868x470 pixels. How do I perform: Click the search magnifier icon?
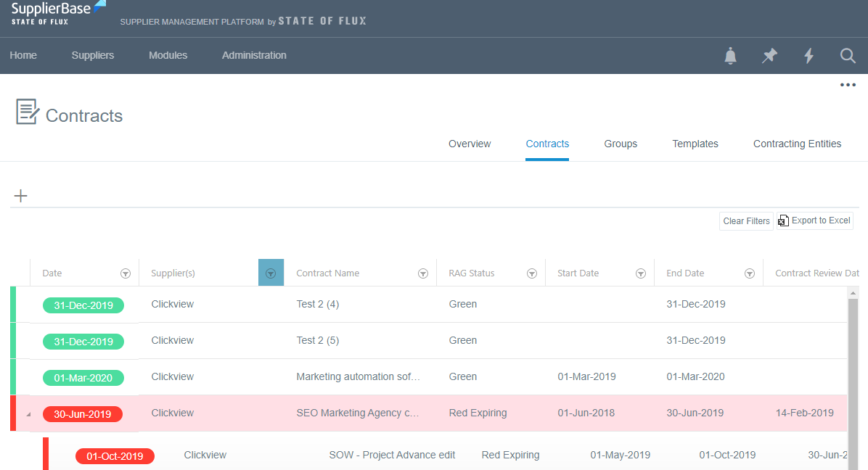click(x=847, y=56)
